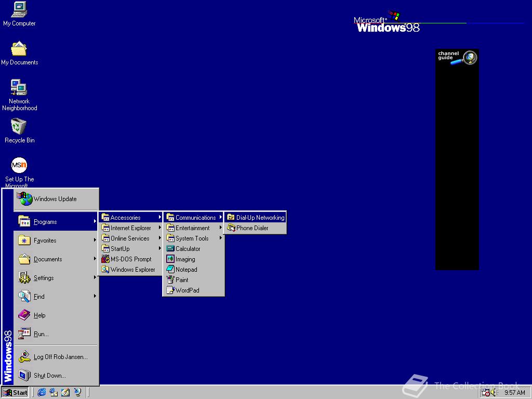Launch Imaging from the Accessories menu
This screenshot has height=399, width=532.
(194, 259)
